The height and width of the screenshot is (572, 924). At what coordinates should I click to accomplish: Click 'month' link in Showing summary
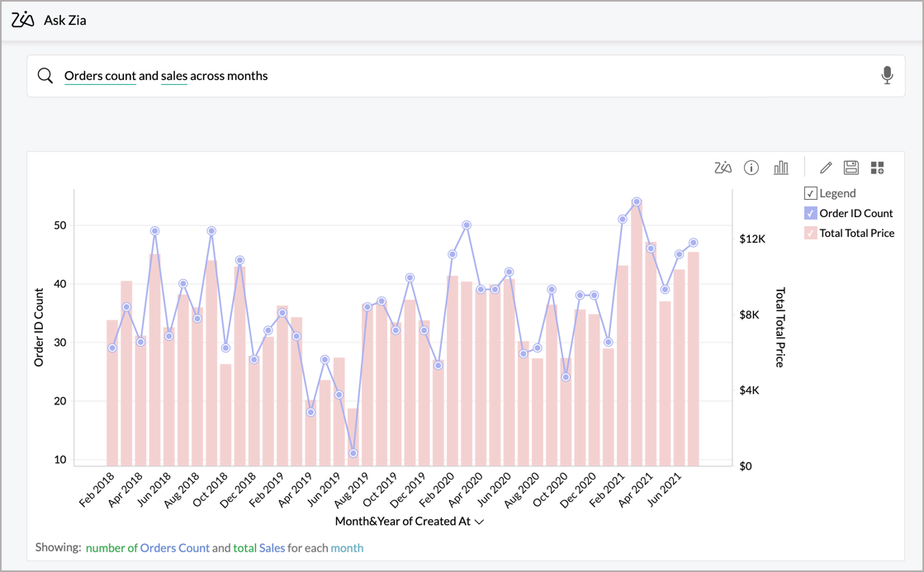click(347, 547)
